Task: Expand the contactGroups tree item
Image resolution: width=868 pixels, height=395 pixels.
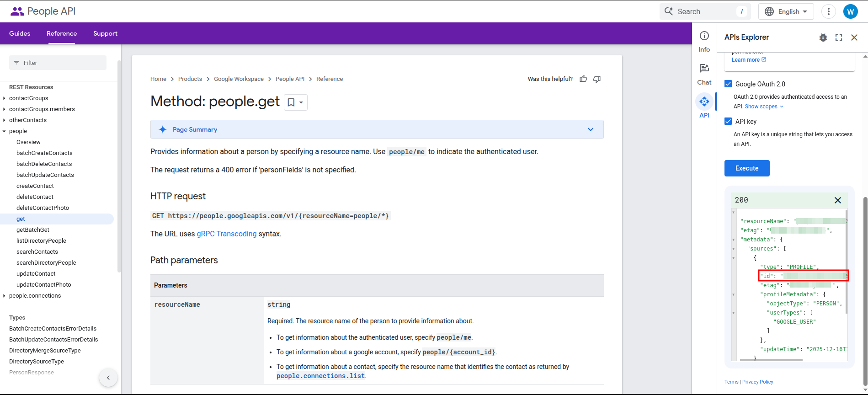Action: (x=5, y=98)
